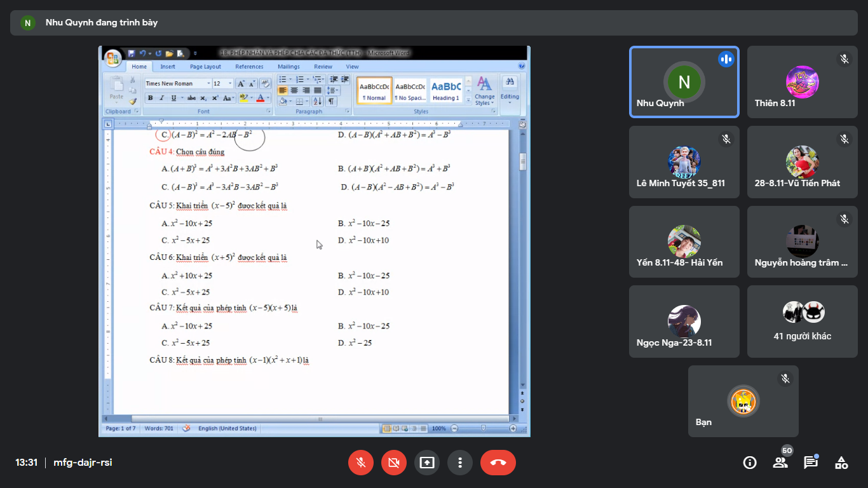Click Undo arrow in Word quick access toolbar

(142, 53)
